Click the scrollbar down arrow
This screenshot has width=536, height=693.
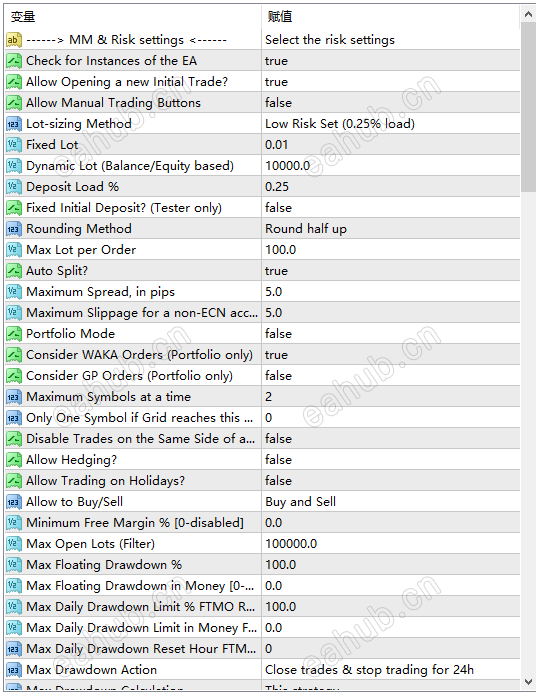coord(528,681)
